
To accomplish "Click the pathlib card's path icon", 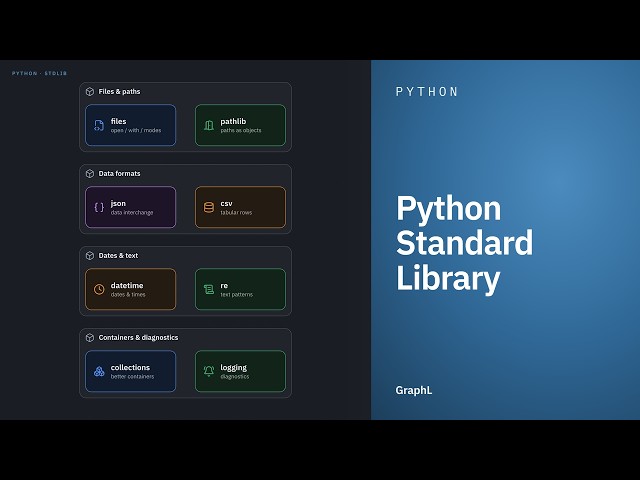I will coord(209,125).
